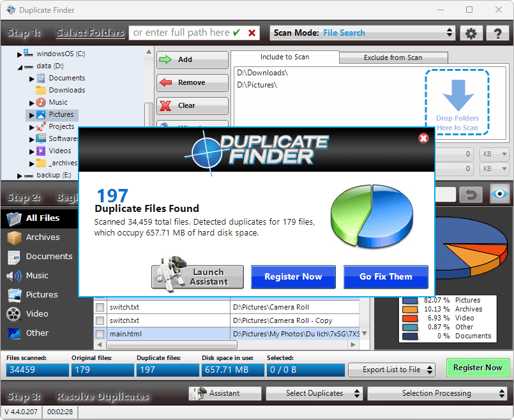This screenshot has width=514, height=420.
Task: Open help with the question mark
Action: point(497,33)
